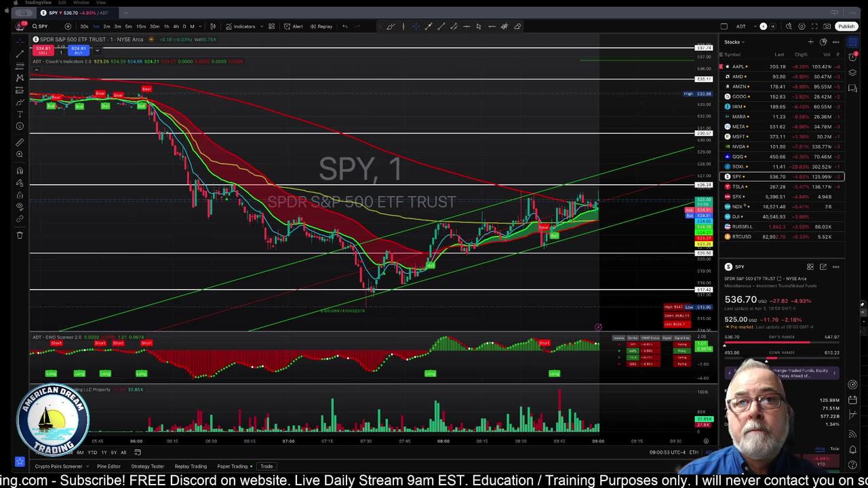The width and height of the screenshot is (868, 488).
Task: Open the Indicators dialog
Action: coord(241,26)
